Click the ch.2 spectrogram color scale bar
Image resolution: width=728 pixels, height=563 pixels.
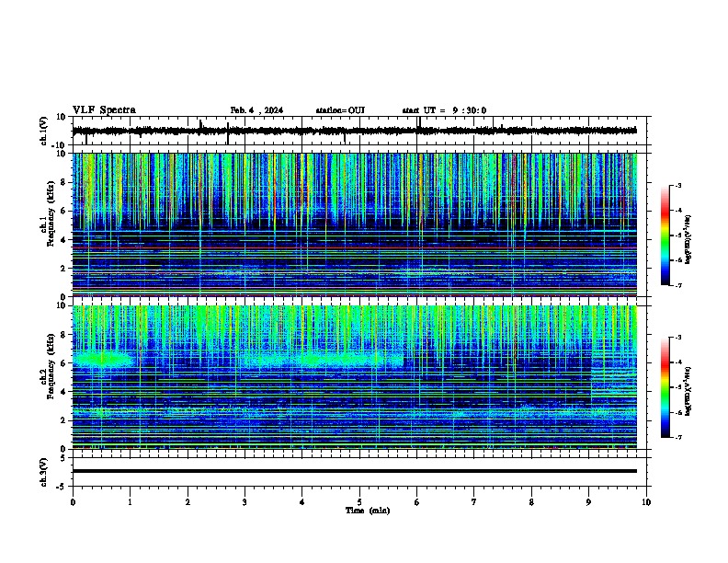665,387
